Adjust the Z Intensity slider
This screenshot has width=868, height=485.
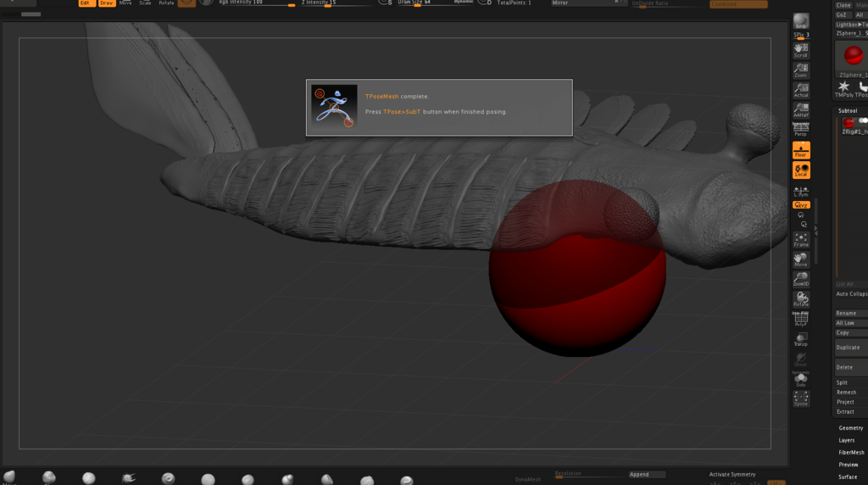point(336,3)
